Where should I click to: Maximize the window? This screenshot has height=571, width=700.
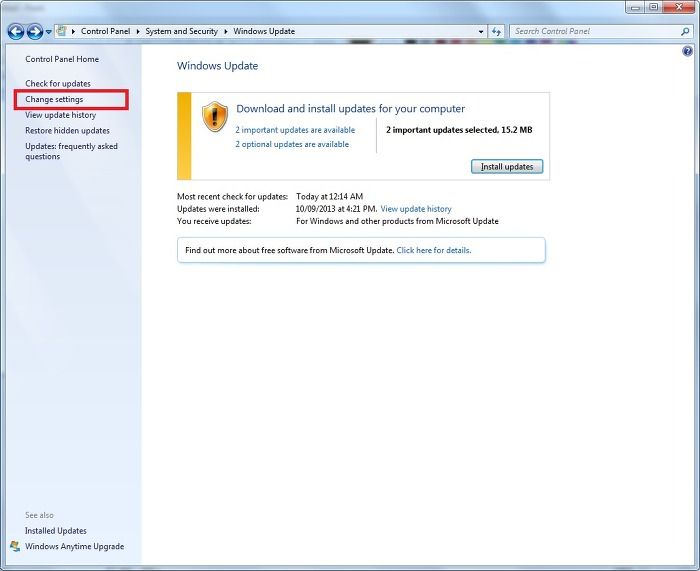click(654, 7)
